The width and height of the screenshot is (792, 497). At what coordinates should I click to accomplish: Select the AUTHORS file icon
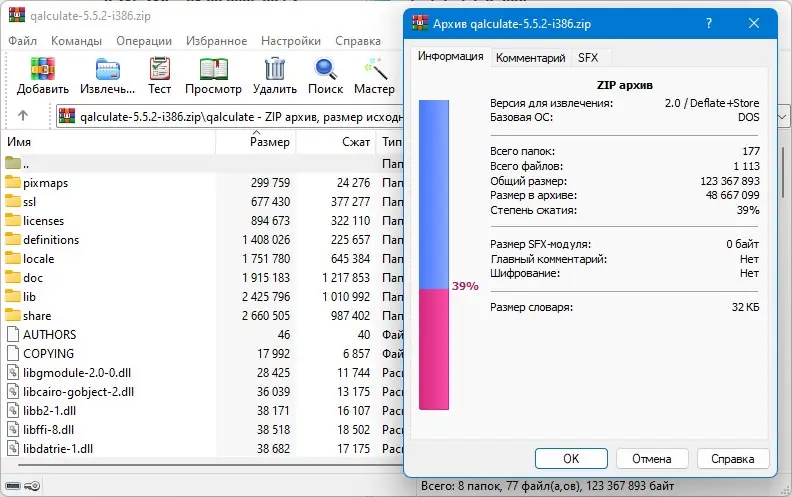pyautogui.click(x=13, y=334)
